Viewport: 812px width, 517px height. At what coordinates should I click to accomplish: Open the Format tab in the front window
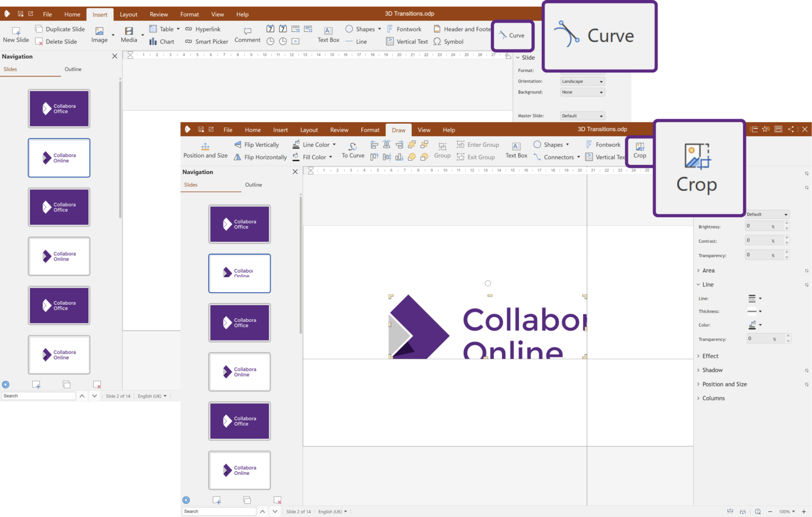[370, 130]
